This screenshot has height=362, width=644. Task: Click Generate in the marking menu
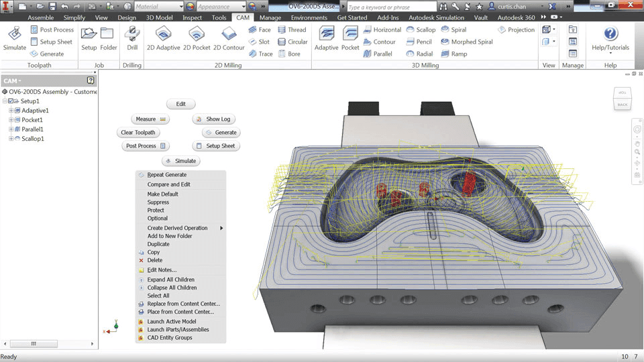pos(221,133)
